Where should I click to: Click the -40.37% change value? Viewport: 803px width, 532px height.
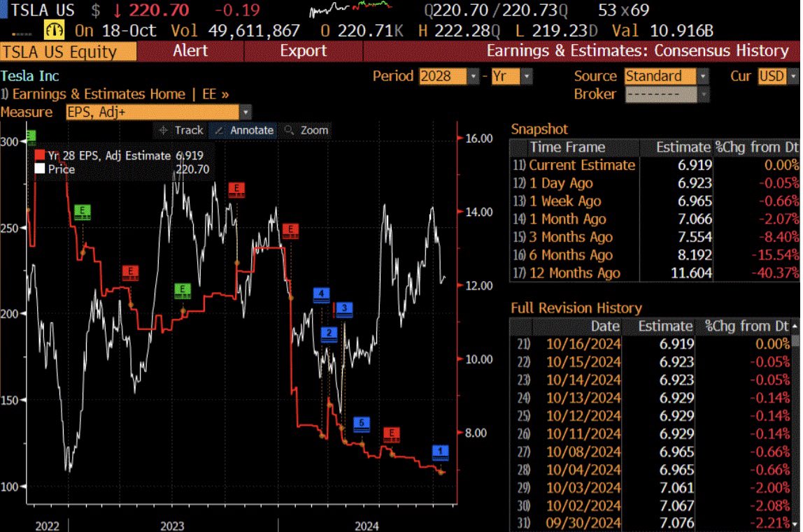coord(775,273)
